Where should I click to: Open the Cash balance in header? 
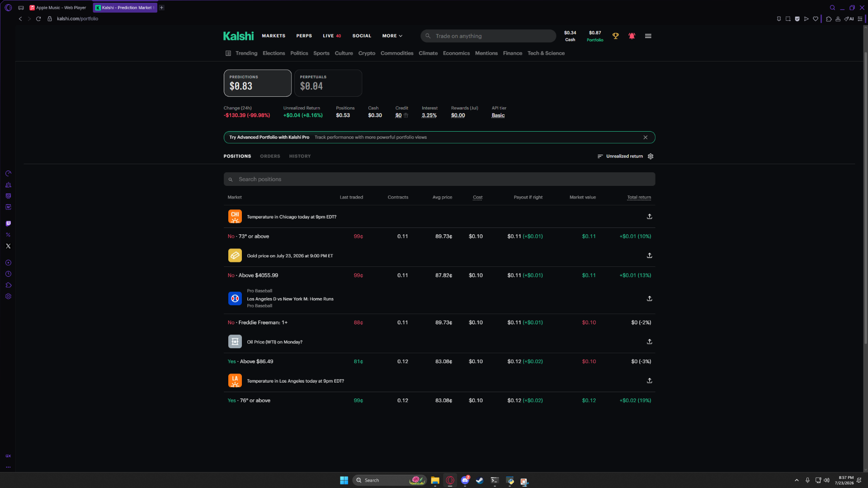[570, 36]
